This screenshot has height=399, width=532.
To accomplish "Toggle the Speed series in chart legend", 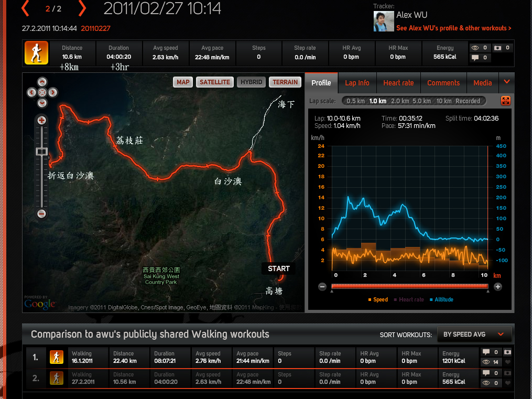I will (377, 300).
